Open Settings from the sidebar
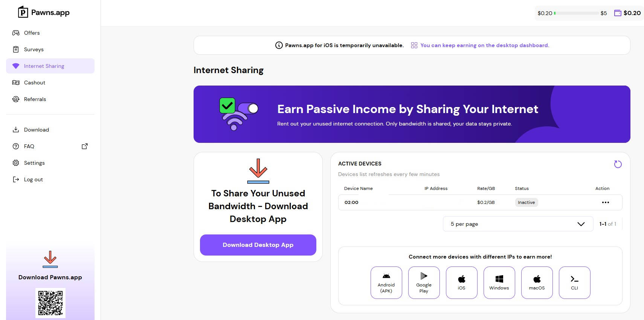 tap(34, 163)
